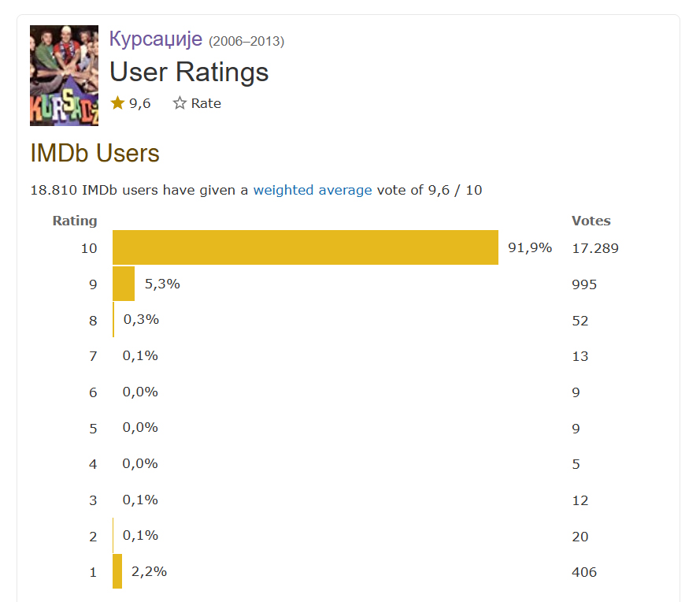The image size is (700, 602).
Task: Click the 2,2% percentage label
Action: 149,571
